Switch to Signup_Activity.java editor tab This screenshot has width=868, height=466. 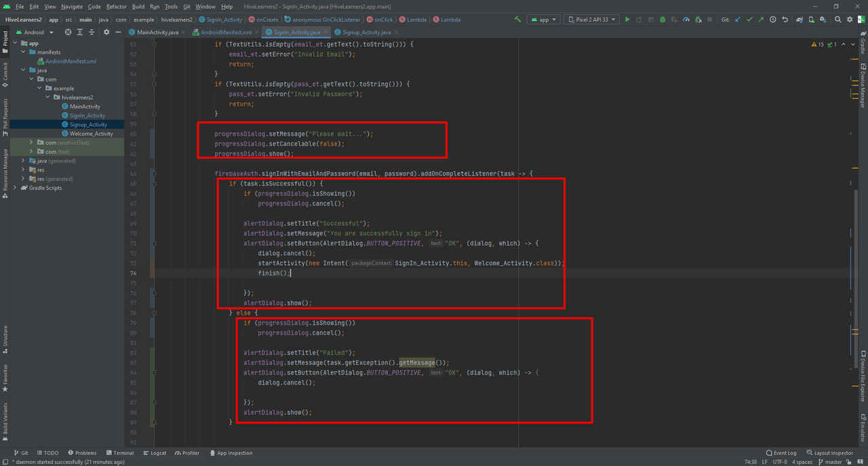pos(366,32)
